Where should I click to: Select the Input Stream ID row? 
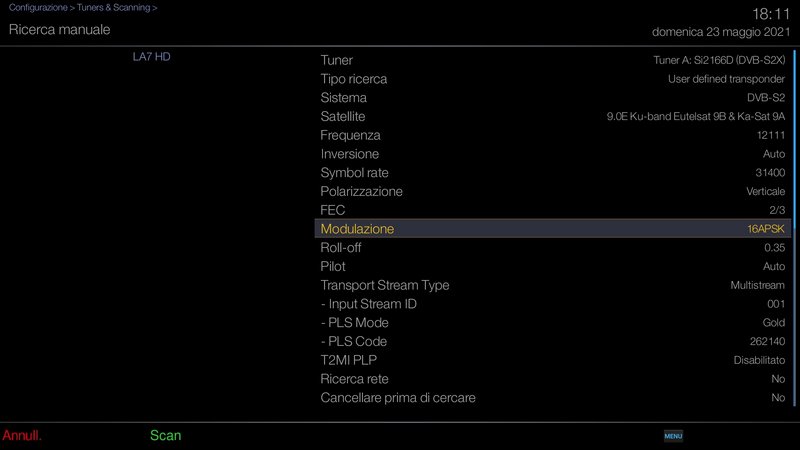click(x=553, y=304)
